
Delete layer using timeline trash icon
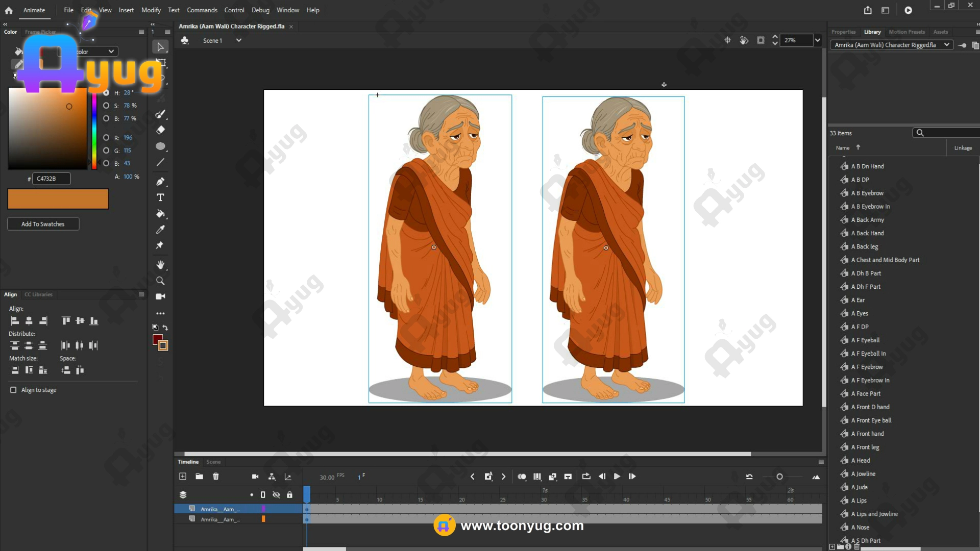(216, 476)
